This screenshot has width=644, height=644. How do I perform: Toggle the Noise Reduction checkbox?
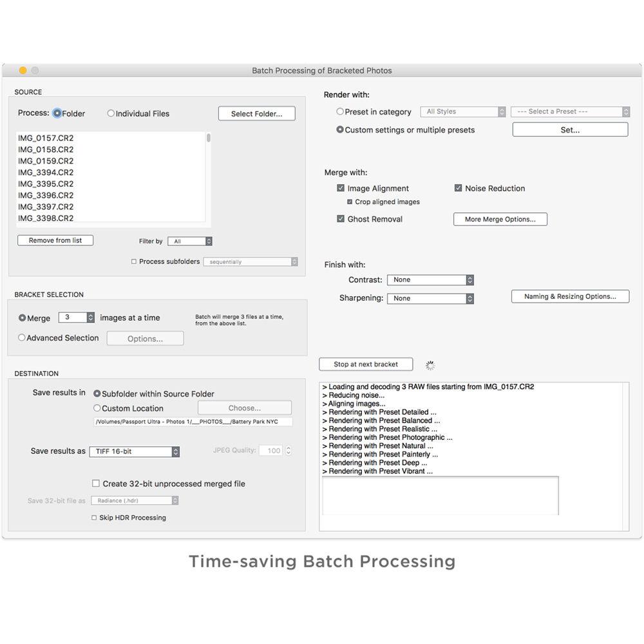tap(459, 188)
